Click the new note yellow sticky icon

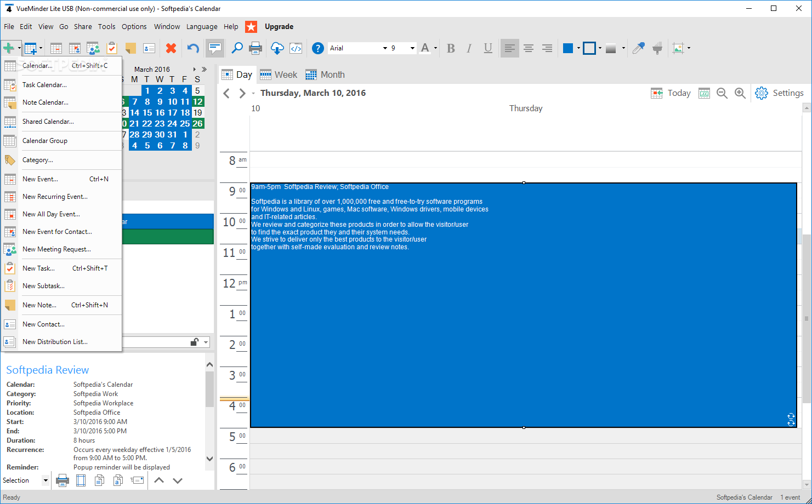point(130,48)
